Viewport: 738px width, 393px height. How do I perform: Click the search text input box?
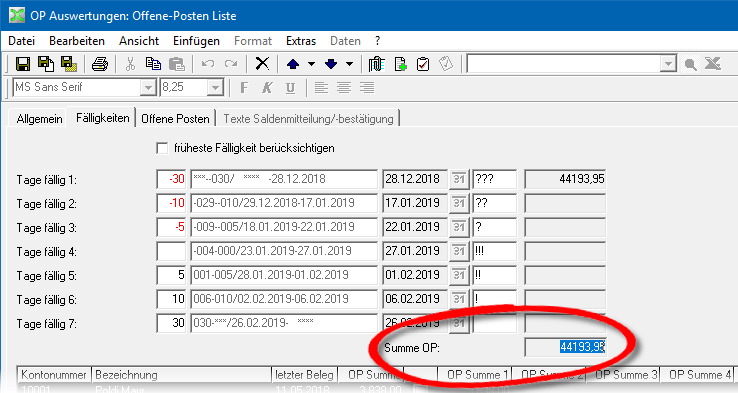pos(564,64)
